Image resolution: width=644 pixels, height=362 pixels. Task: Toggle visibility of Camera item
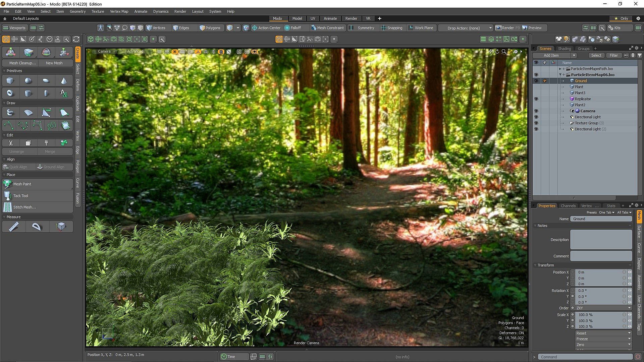click(x=536, y=111)
